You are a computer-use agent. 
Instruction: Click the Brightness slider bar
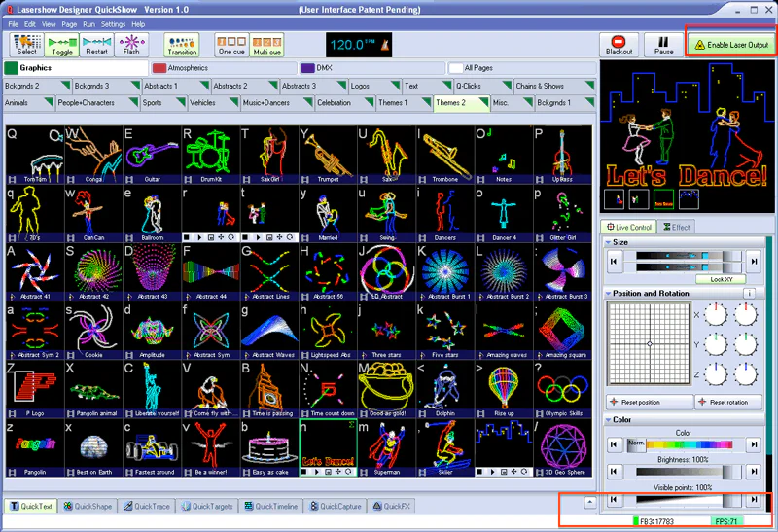click(680, 472)
